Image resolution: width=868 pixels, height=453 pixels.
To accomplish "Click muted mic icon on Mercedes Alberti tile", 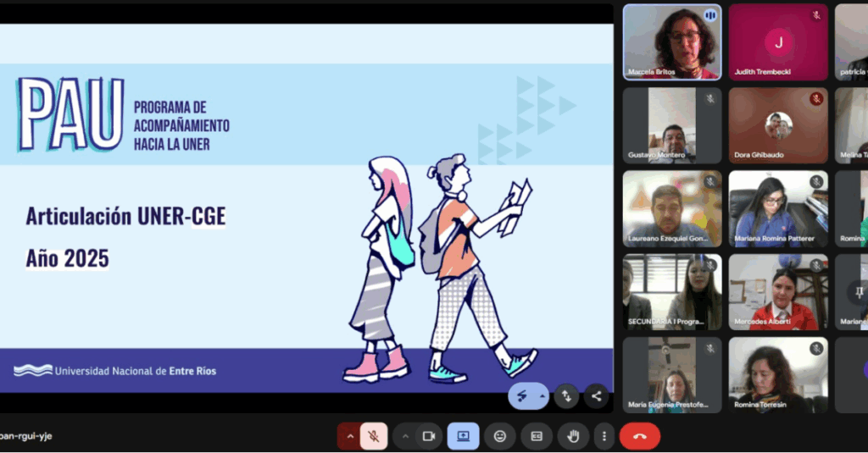I will point(816,266).
